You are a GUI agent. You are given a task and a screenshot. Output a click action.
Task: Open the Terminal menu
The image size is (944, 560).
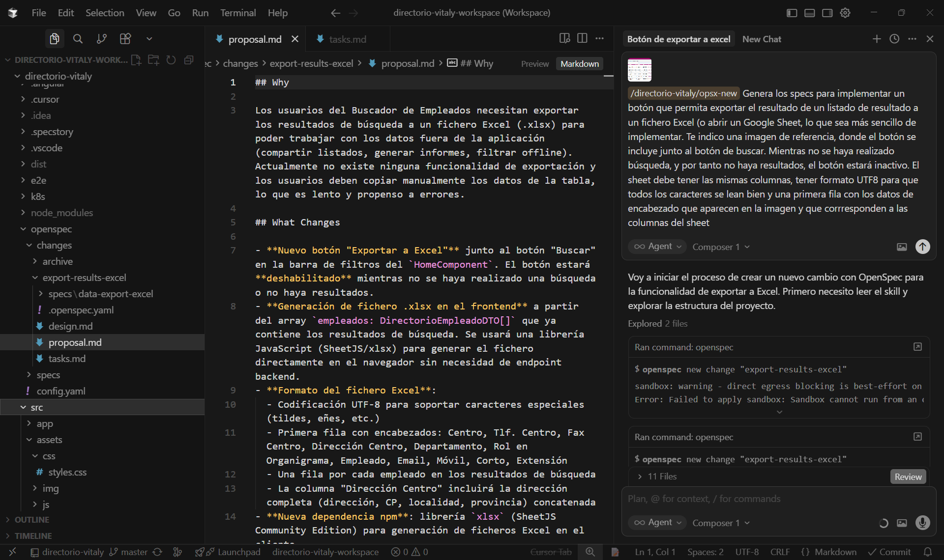point(238,13)
